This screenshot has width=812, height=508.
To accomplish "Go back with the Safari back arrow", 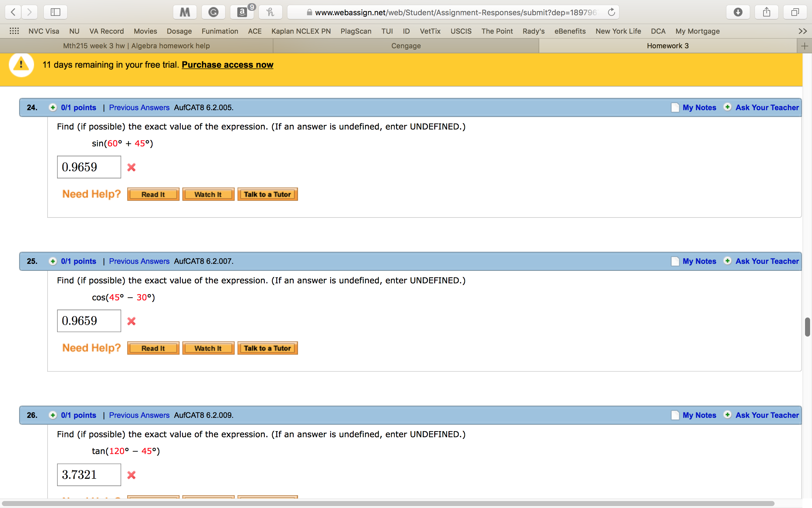I will (x=13, y=12).
